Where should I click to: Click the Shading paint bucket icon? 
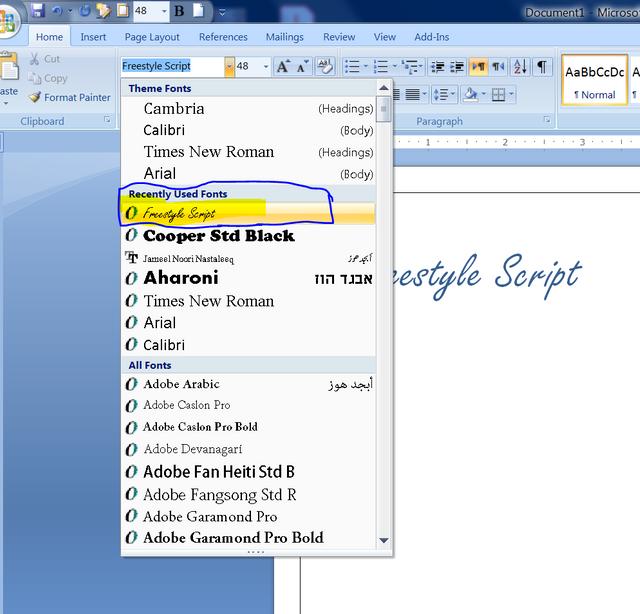470,95
